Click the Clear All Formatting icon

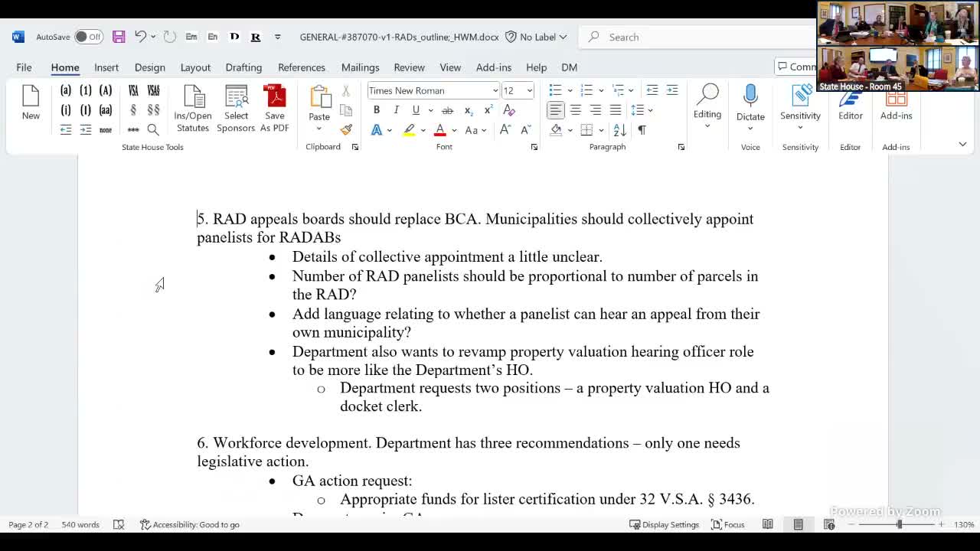[x=508, y=110]
